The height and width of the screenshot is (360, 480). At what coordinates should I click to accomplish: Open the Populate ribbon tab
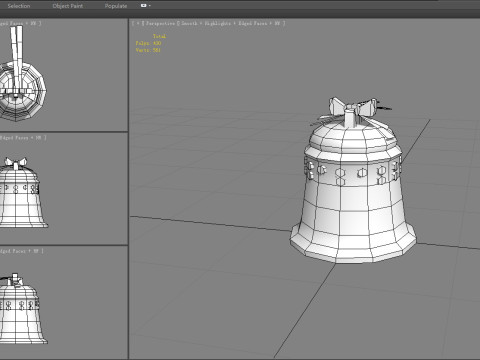[x=116, y=6]
